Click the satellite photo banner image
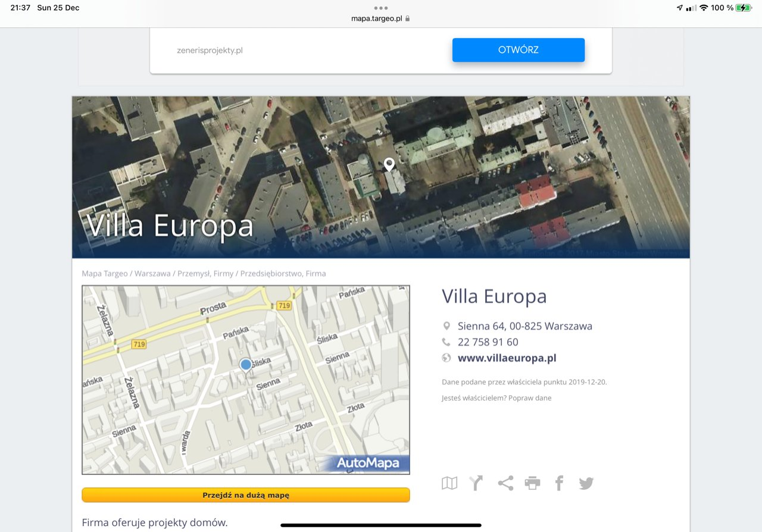 click(381, 177)
